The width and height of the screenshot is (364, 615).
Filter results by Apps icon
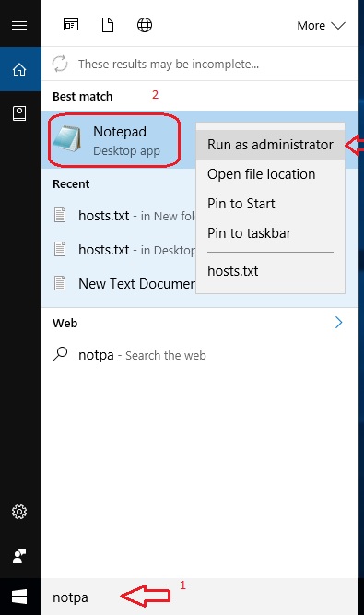[x=71, y=25]
